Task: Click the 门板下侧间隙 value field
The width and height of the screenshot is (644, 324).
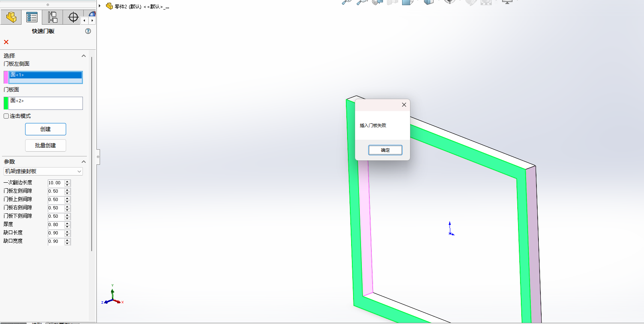Action: pos(56,216)
